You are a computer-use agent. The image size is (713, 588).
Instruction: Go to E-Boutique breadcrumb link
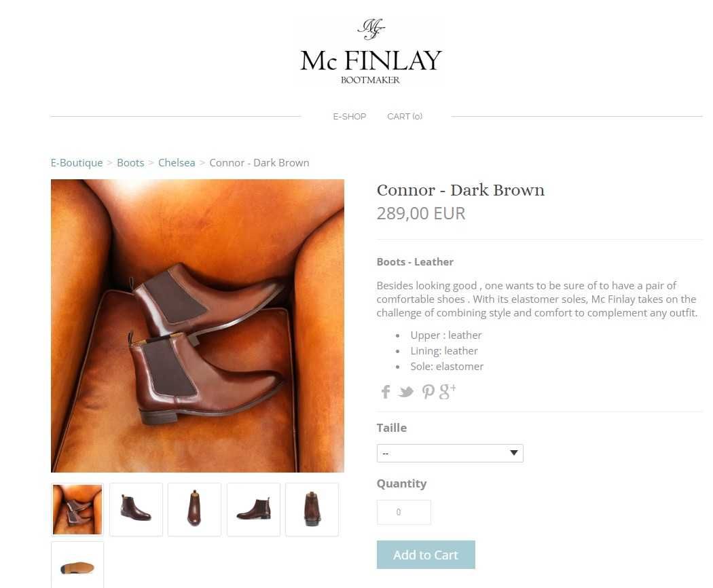click(x=77, y=163)
